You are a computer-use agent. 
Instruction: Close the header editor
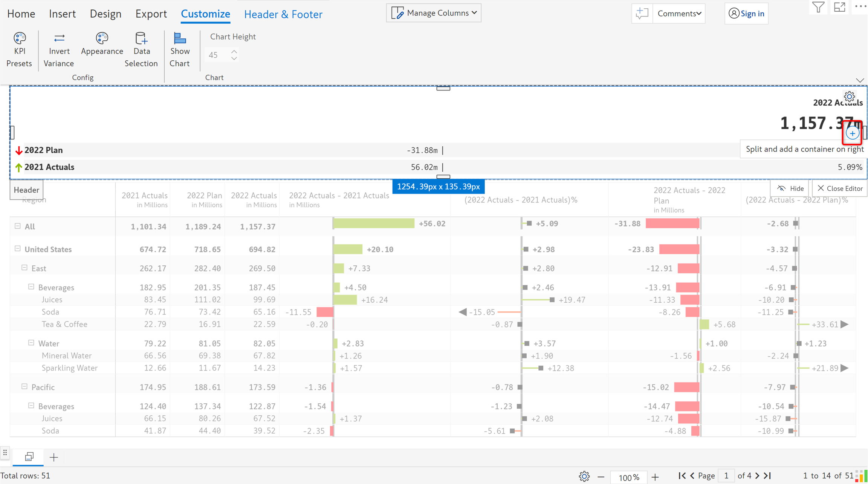[840, 188]
